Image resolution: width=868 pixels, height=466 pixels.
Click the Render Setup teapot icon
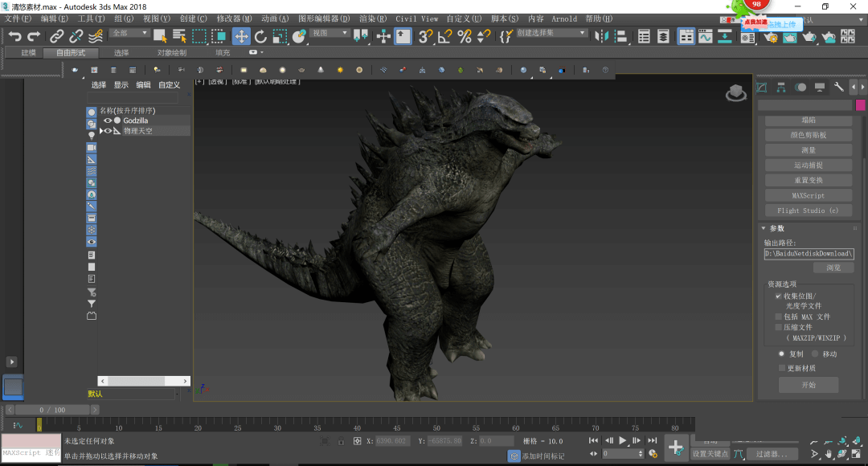click(x=770, y=35)
